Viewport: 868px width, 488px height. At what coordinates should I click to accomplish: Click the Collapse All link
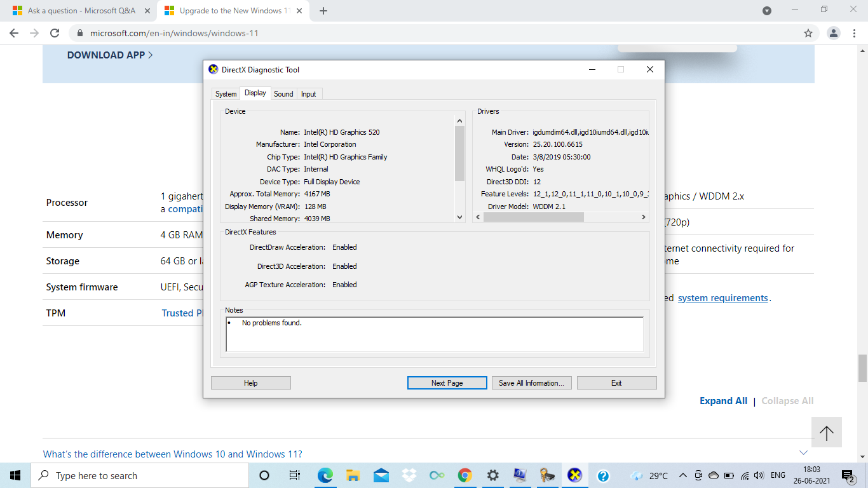pos(787,401)
